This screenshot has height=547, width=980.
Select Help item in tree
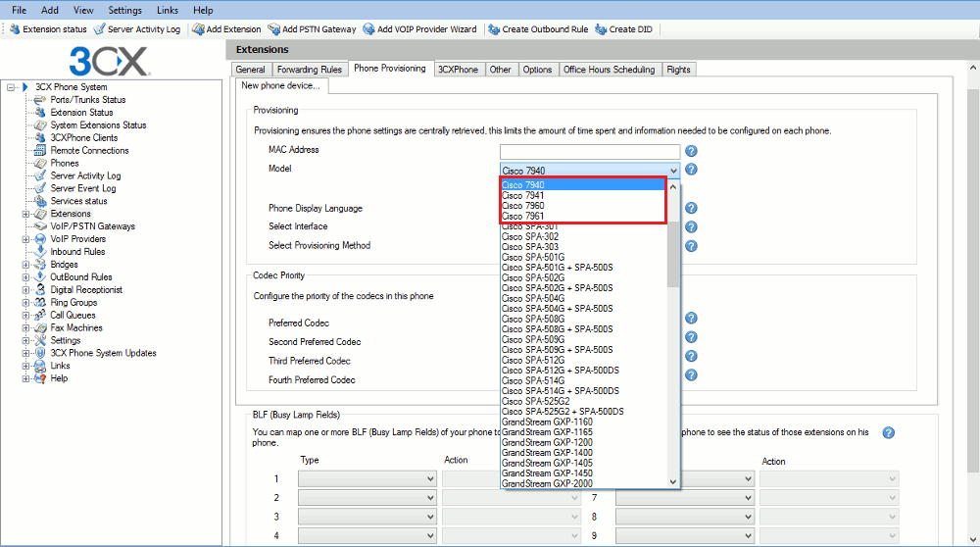point(59,378)
